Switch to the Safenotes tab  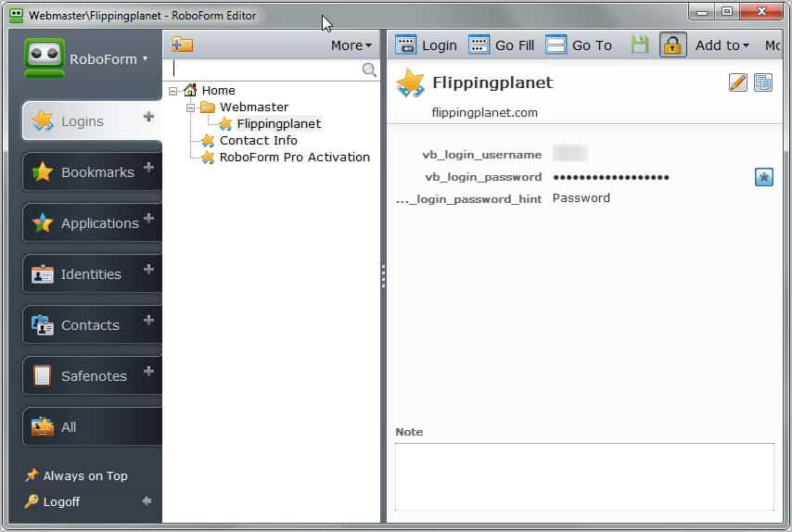pyautogui.click(x=92, y=376)
